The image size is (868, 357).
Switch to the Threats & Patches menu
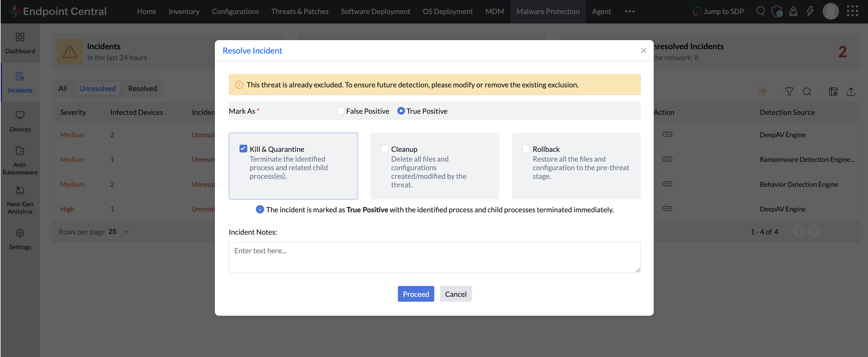coord(299,11)
